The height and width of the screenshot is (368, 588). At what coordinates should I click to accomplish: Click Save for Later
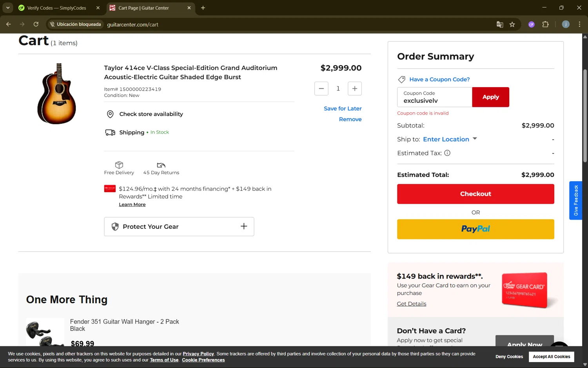(343, 108)
